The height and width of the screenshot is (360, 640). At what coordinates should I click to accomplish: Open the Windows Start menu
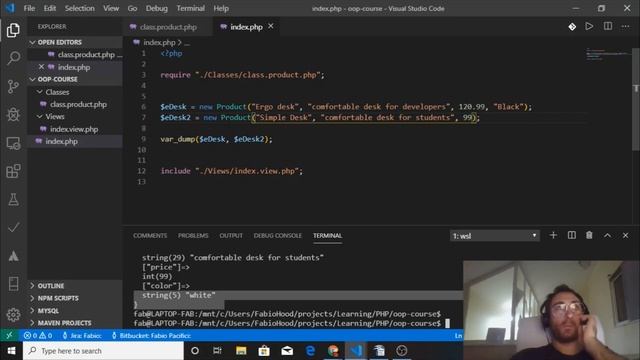[11, 351]
